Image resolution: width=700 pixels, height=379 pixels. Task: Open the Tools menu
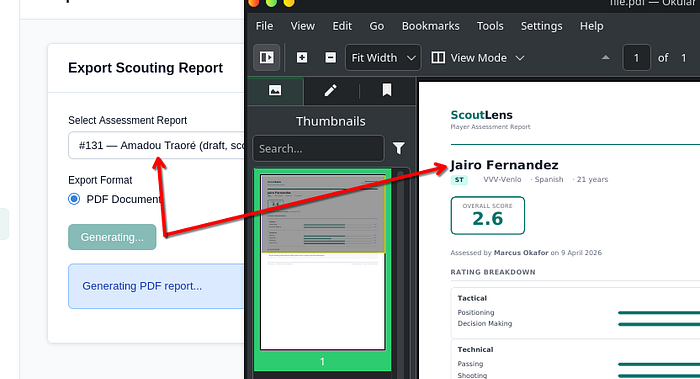click(x=490, y=26)
